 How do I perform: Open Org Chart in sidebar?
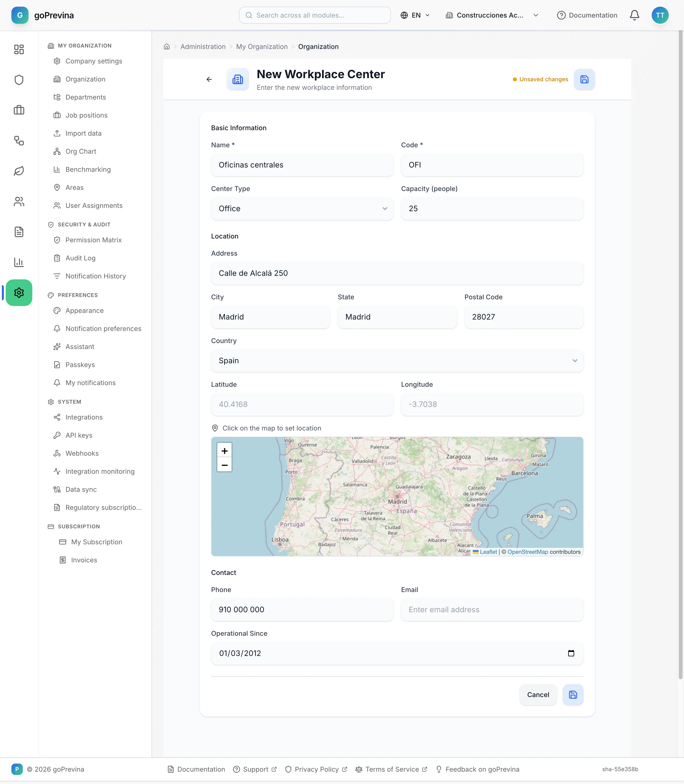point(81,152)
